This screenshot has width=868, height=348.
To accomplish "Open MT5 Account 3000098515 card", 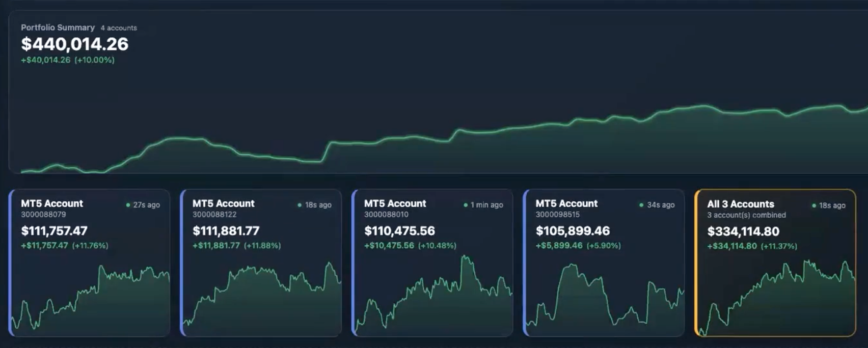I will pos(604,263).
